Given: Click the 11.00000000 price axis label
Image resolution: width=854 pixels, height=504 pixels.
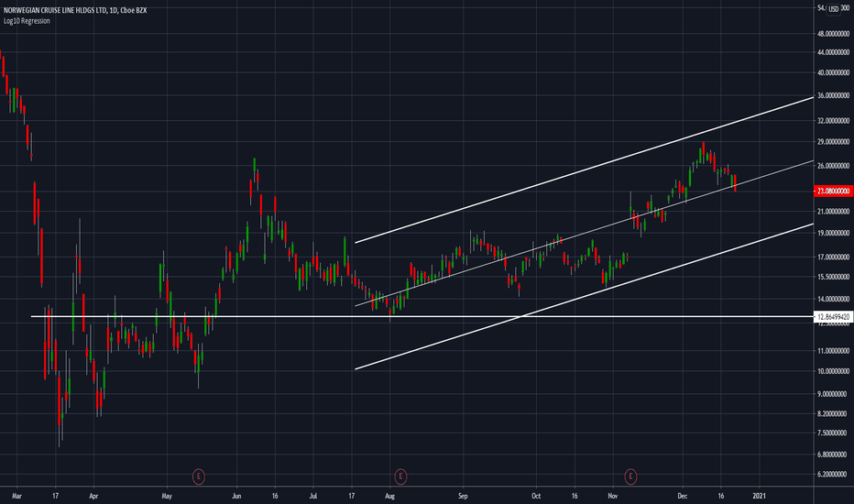Looking at the screenshot, I should pos(833,350).
